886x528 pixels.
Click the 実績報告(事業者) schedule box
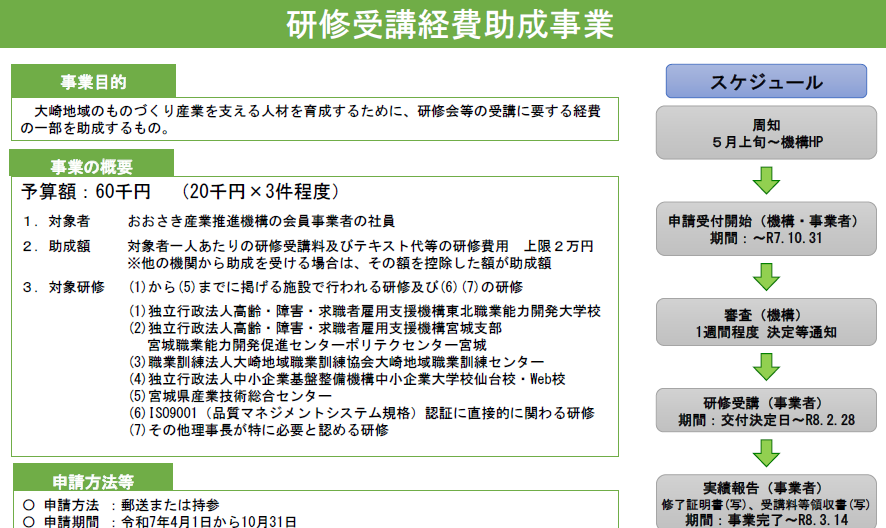tap(766, 502)
